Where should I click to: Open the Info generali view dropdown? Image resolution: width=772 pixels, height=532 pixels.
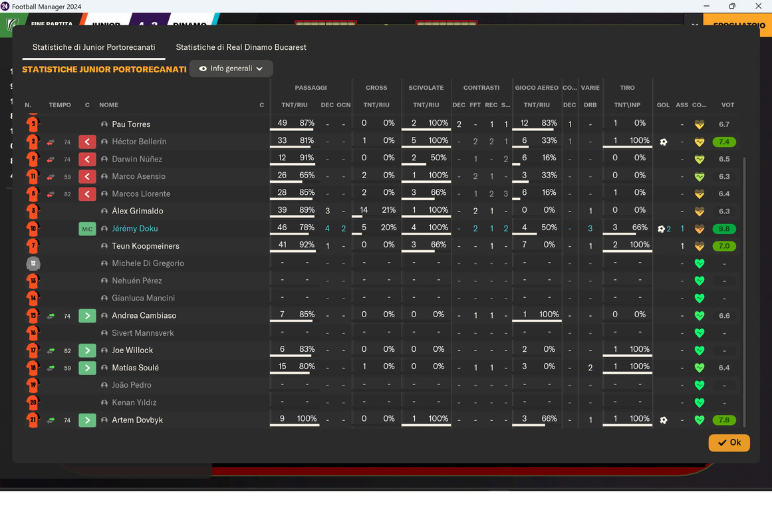click(x=231, y=68)
